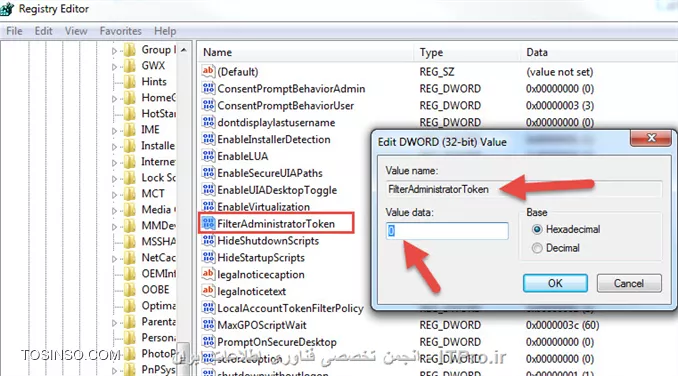Expand the Home tree node arrow
Screen dimensions: 678x376
pyautogui.click(x=114, y=99)
